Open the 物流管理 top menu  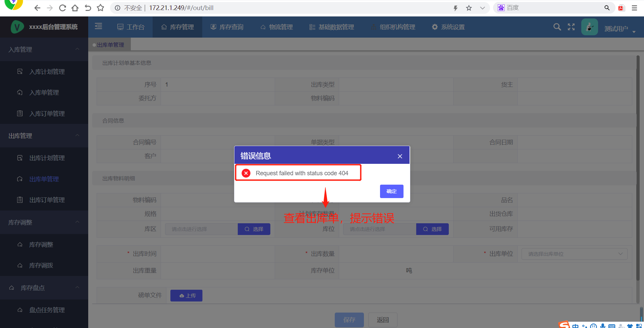277,27
